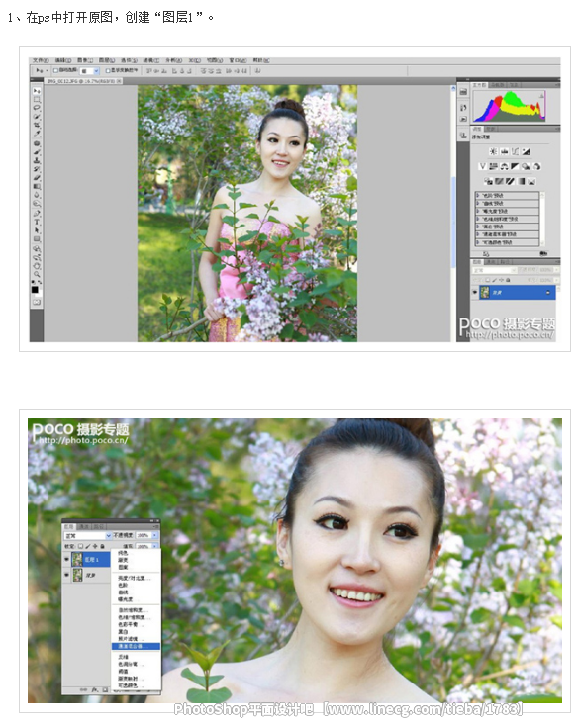This screenshot has width=578, height=728.
Task: Toggle lock image pixels (brush) in floating panel
Action: pyautogui.click(x=88, y=546)
